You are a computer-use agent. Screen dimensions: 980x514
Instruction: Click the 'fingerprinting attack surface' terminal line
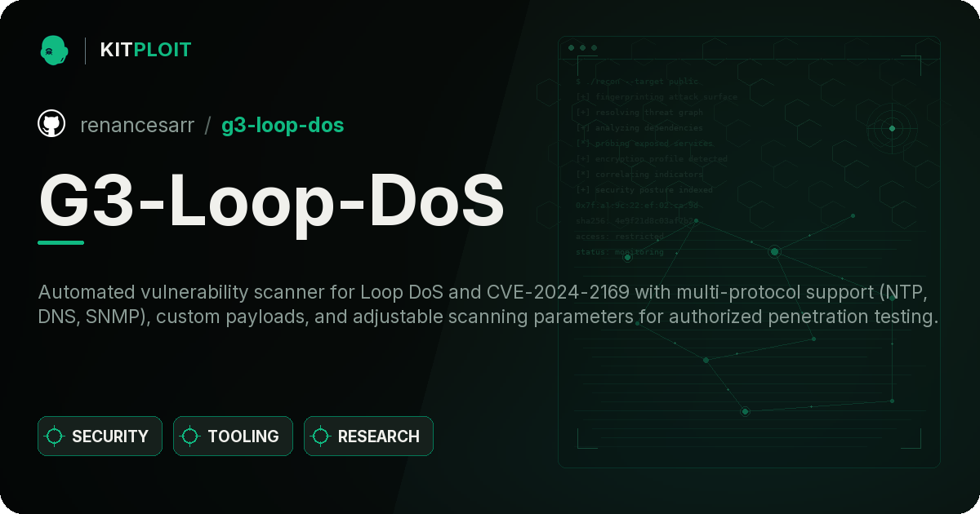point(657,96)
